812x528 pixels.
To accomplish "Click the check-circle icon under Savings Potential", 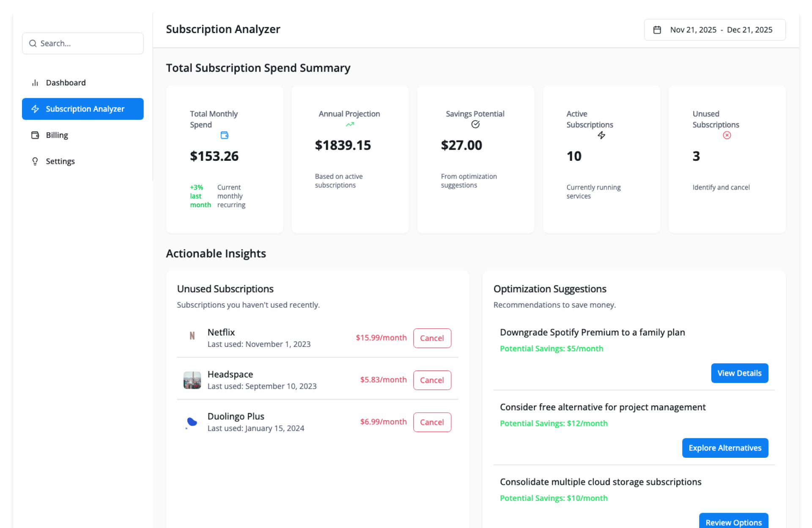I will coord(475,124).
